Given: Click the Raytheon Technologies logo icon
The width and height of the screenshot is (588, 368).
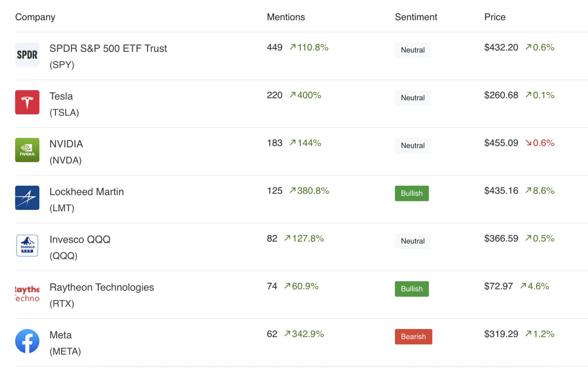Looking at the screenshot, I should [x=27, y=293].
